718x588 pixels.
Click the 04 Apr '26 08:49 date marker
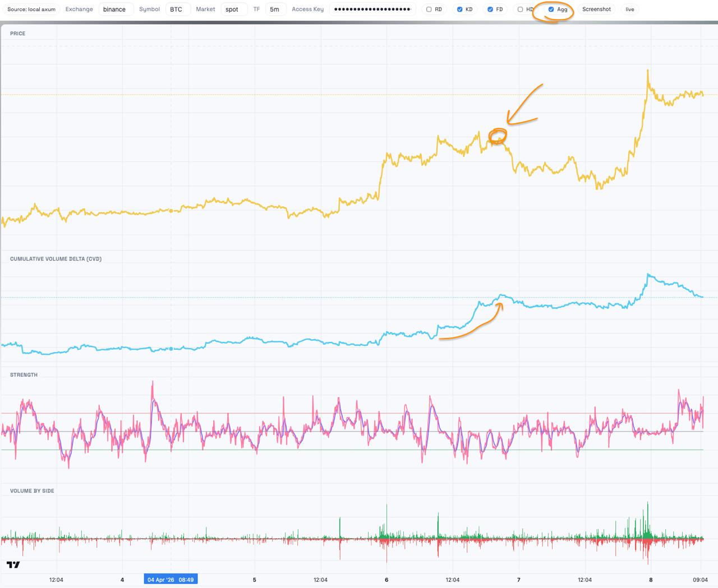(x=171, y=580)
